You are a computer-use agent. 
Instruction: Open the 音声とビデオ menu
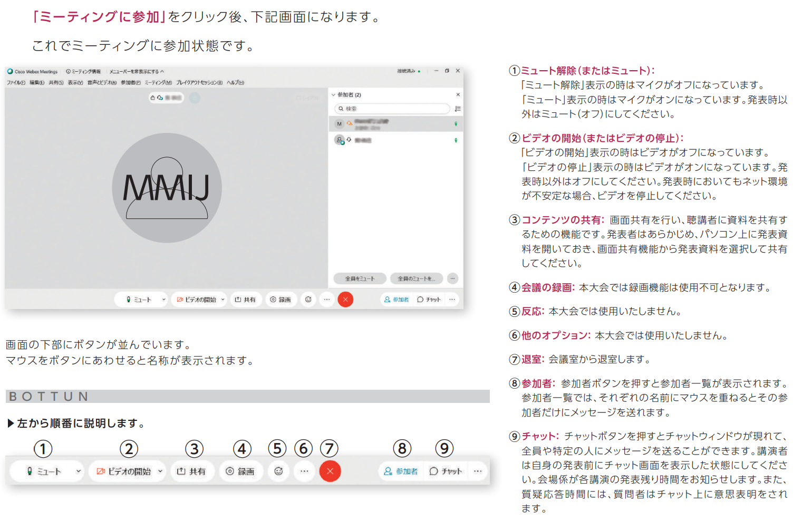(102, 83)
